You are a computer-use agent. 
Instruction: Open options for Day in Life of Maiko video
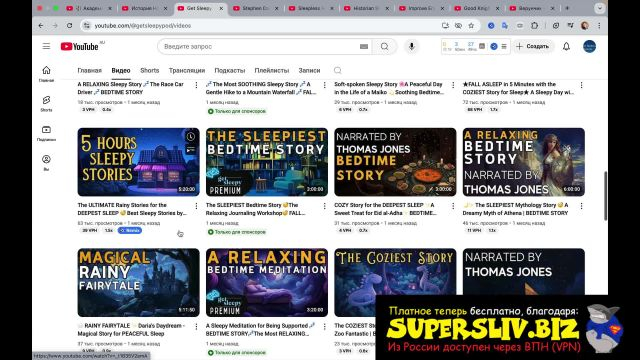pyautogui.click(x=453, y=85)
